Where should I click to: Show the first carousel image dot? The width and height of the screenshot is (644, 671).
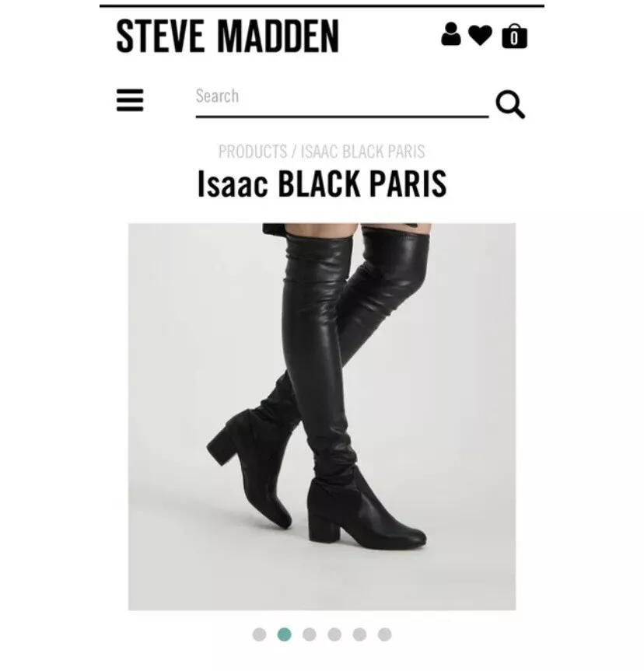tap(259, 634)
